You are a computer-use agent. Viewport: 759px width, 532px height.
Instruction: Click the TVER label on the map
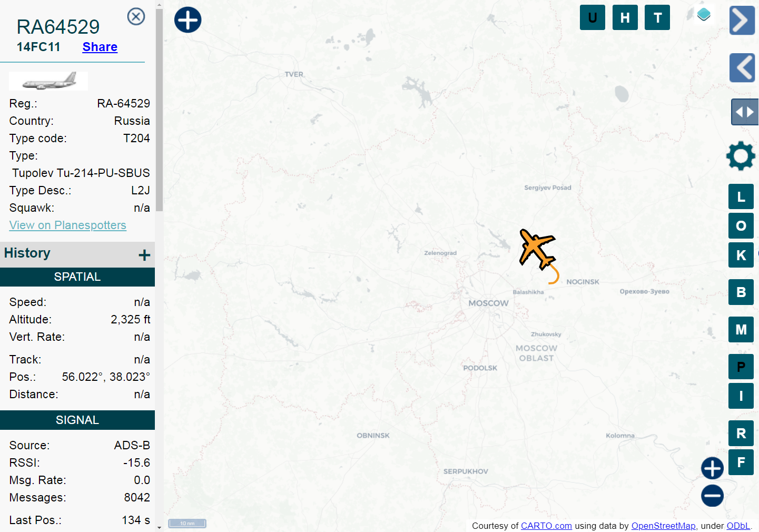click(294, 74)
